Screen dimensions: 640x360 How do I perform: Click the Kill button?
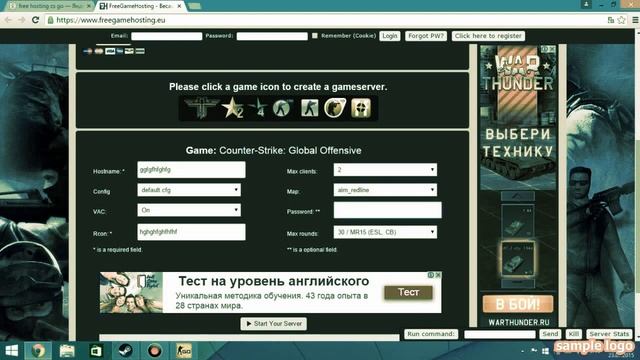tap(573, 334)
